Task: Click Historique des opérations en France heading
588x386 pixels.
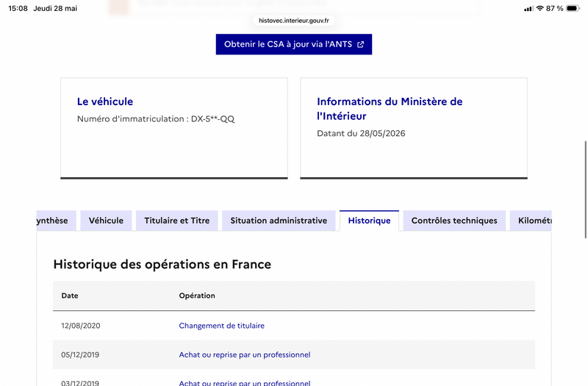Action: 162,264
